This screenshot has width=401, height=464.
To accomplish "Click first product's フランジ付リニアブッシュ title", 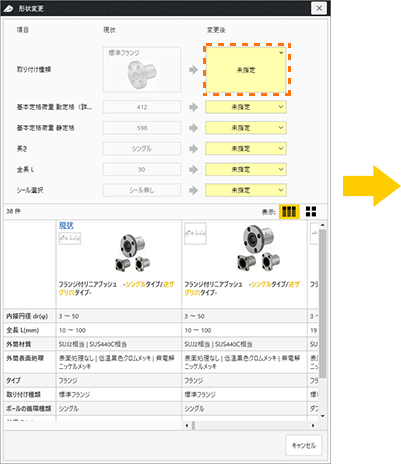I will 116,288.
